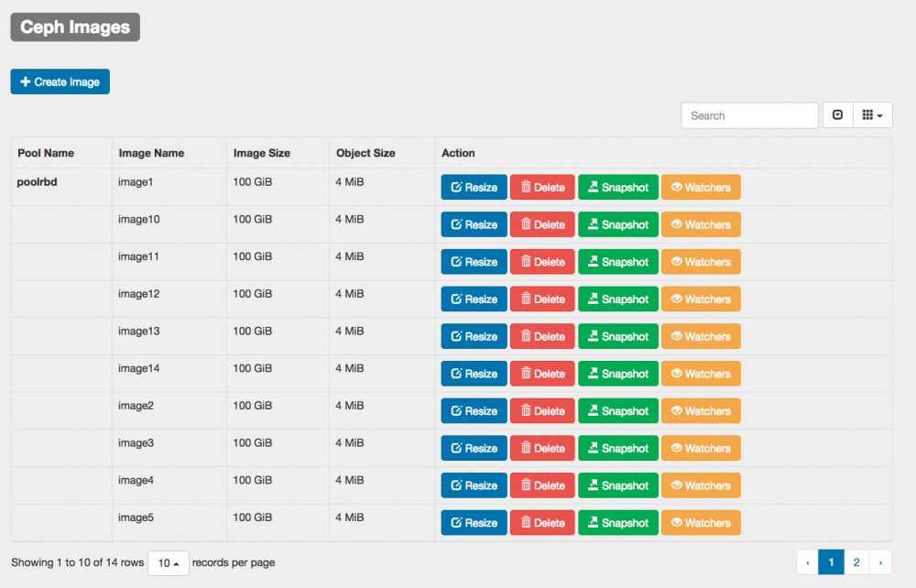Expand the records per page dropdown
The width and height of the screenshot is (916, 588).
click(169, 563)
